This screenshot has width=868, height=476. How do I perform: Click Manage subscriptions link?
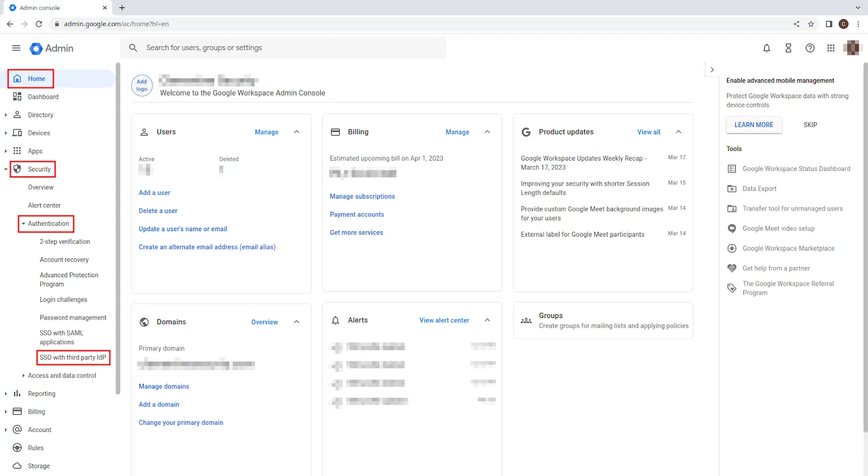[x=362, y=196]
